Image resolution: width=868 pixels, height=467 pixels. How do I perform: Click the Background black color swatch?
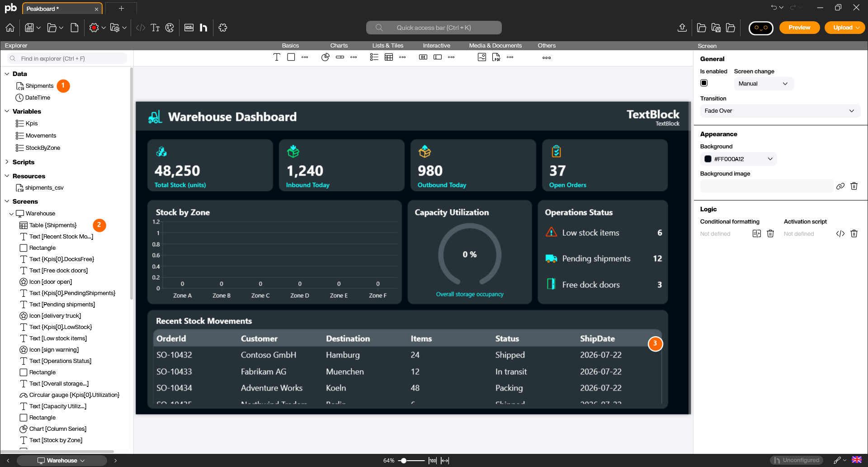[x=708, y=159]
